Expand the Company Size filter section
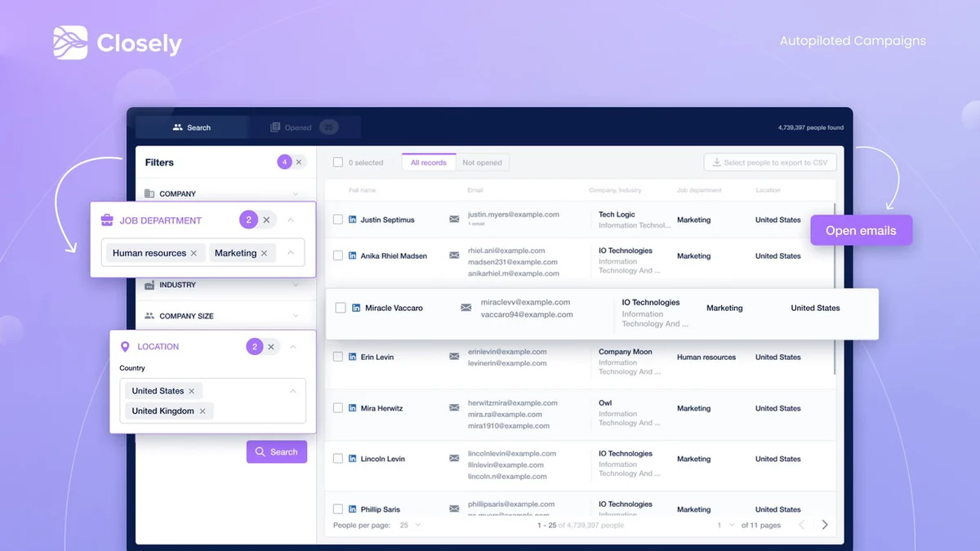980x551 pixels. [x=296, y=316]
